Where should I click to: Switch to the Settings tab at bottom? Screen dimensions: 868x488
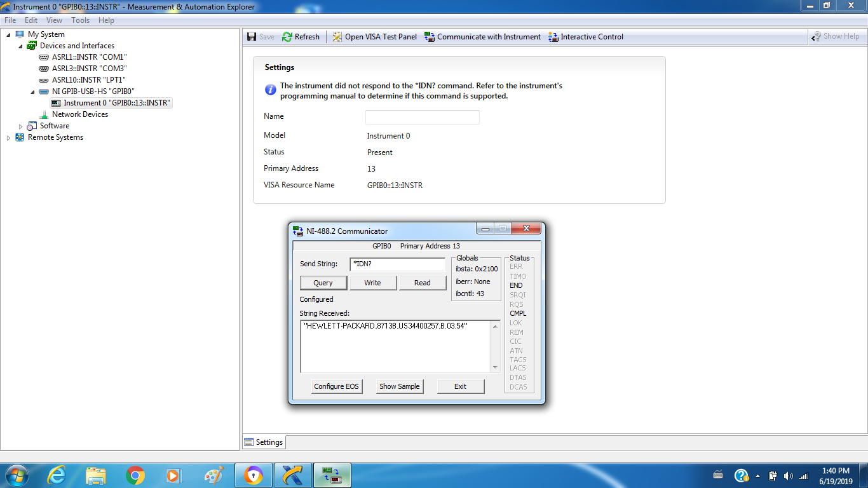coord(264,442)
